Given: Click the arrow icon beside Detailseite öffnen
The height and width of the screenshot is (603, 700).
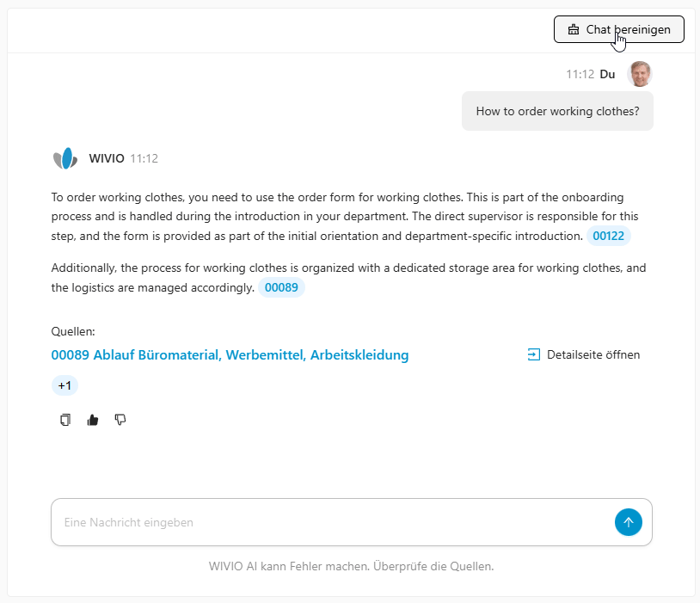Looking at the screenshot, I should pos(534,354).
